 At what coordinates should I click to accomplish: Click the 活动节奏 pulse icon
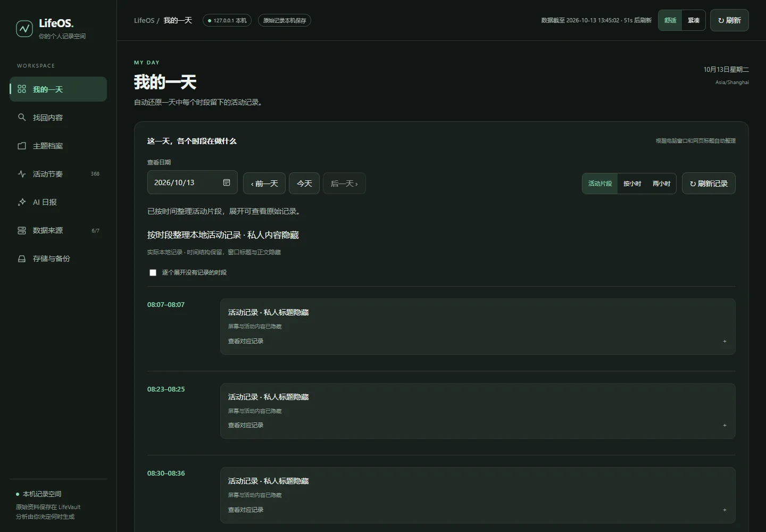(x=22, y=173)
